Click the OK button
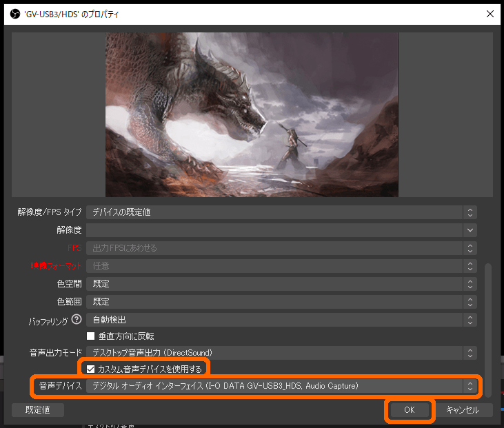 point(409,410)
